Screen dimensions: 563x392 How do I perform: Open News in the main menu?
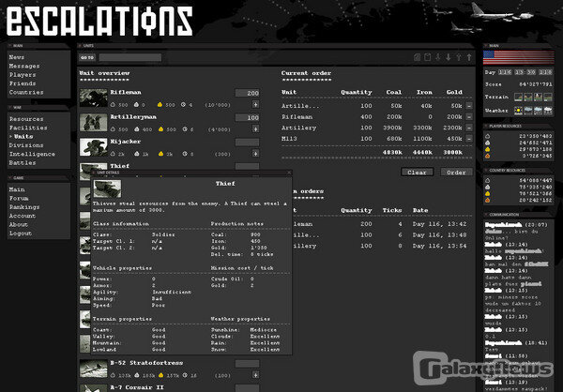click(17, 57)
